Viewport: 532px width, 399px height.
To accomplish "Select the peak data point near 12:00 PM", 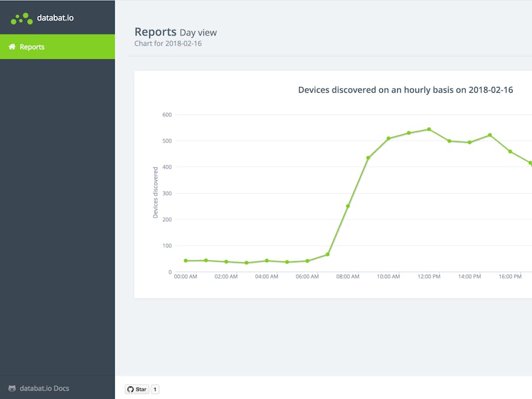I will point(429,128).
